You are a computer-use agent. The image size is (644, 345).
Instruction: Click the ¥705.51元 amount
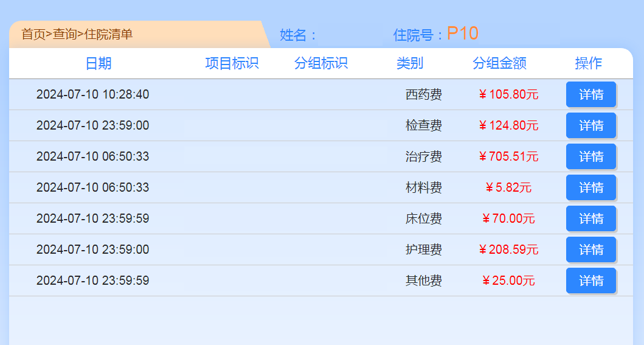[x=508, y=156]
